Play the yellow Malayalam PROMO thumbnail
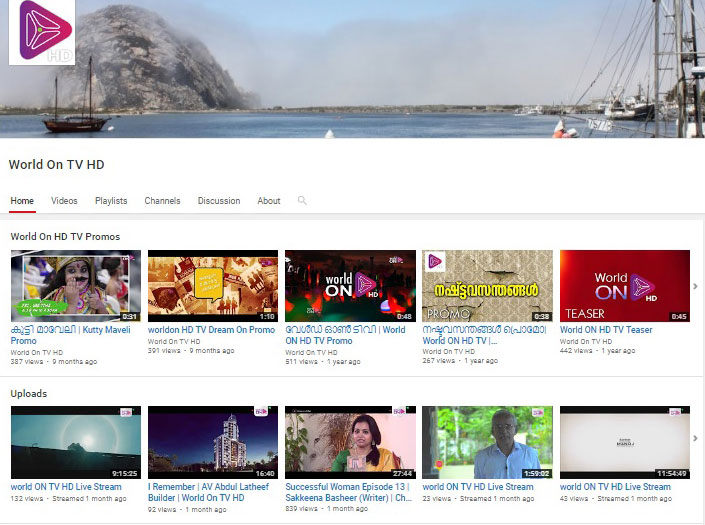 click(487, 286)
